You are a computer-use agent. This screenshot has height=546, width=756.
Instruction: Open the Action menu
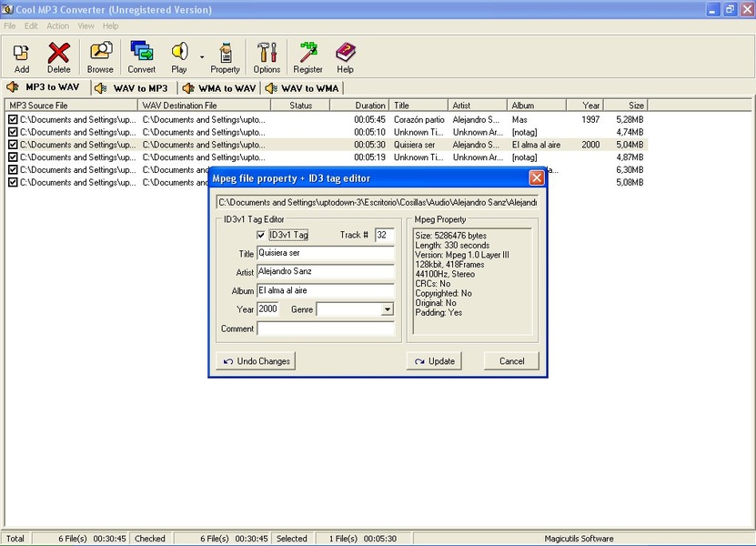pyautogui.click(x=57, y=26)
